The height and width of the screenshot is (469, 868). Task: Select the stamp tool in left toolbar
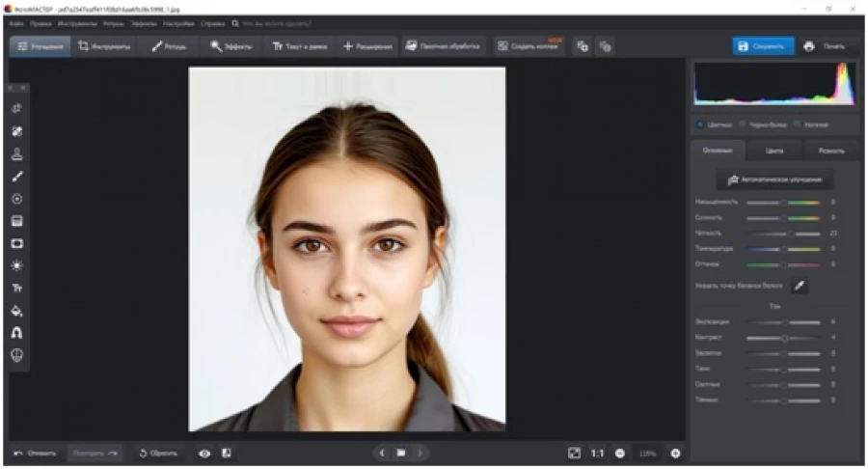tap(17, 154)
